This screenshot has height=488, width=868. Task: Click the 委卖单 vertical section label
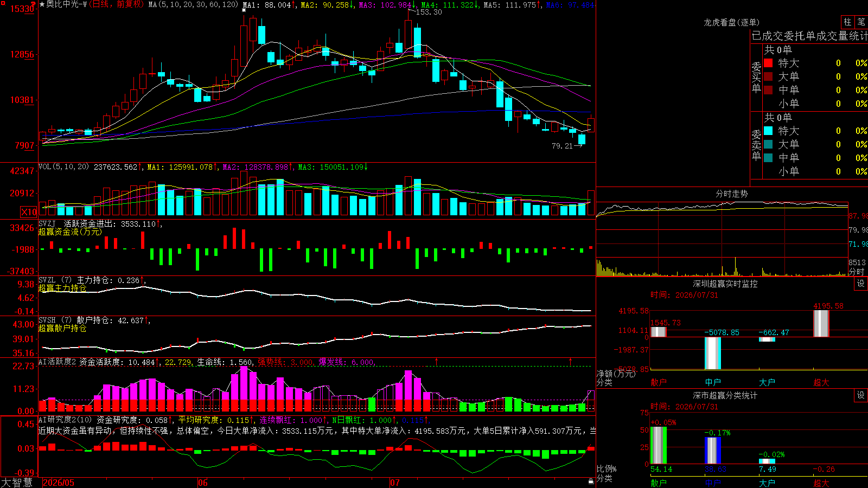pyautogui.click(x=756, y=145)
